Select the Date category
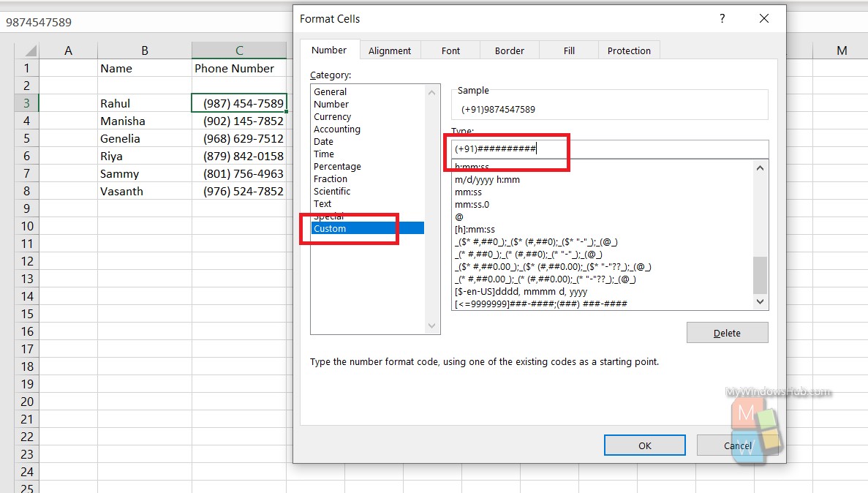This screenshot has height=493, width=868. pyautogui.click(x=323, y=141)
